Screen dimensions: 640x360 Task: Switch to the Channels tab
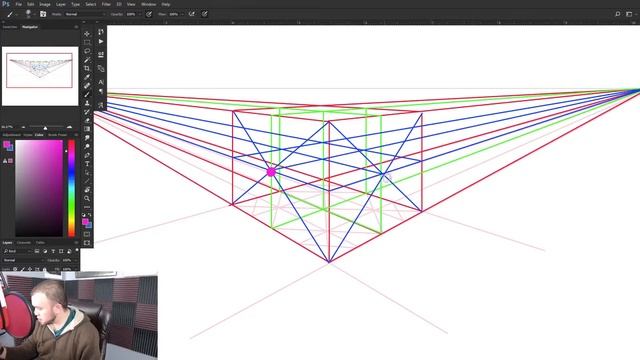24,242
